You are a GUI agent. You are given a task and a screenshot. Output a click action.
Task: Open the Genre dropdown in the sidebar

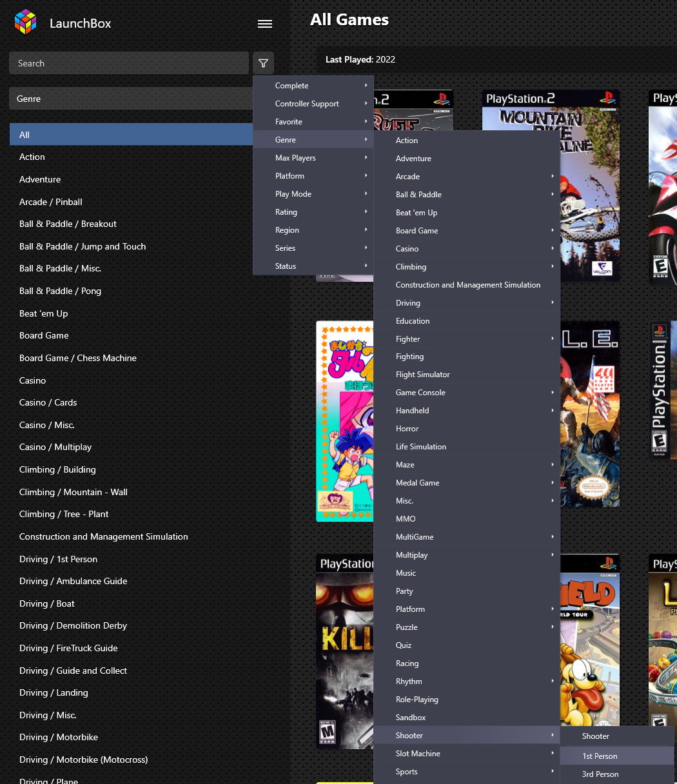[131, 99]
